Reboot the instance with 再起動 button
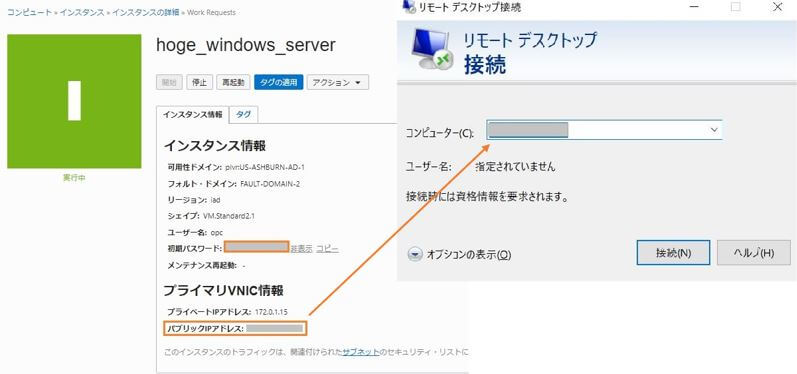 [233, 82]
